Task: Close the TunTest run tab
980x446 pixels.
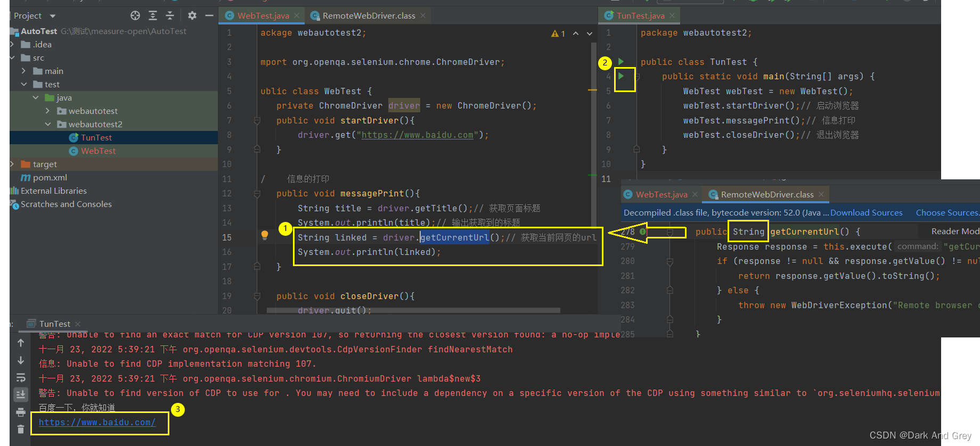Action: pos(78,324)
